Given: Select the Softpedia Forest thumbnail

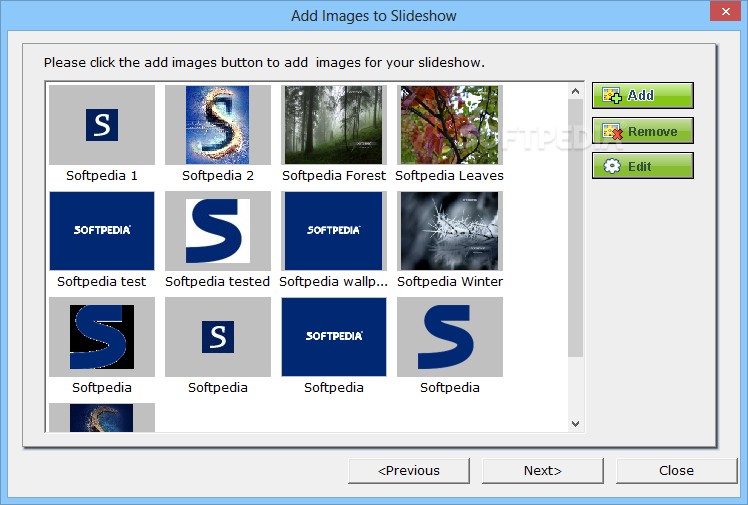Looking at the screenshot, I should tap(333, 125).
